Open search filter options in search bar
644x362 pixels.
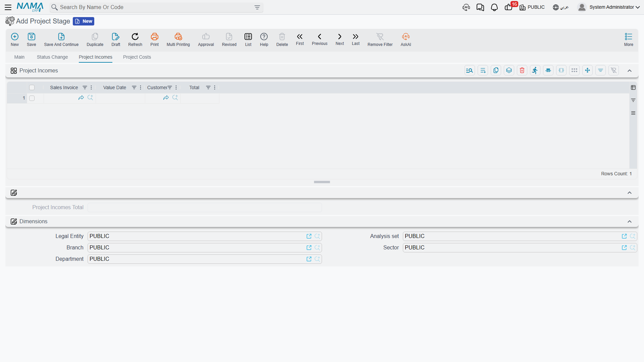click(257, 7)
